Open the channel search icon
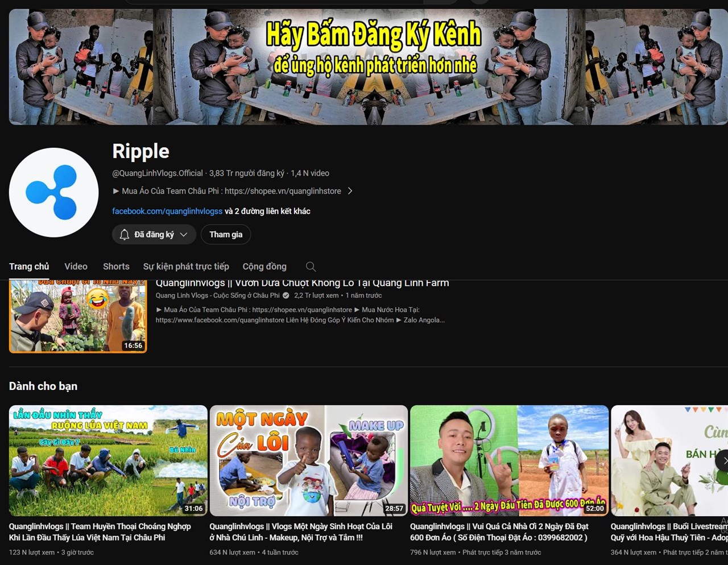Image resolution: width=728 pixels, height=565 pixels. (x=311, y=266)
